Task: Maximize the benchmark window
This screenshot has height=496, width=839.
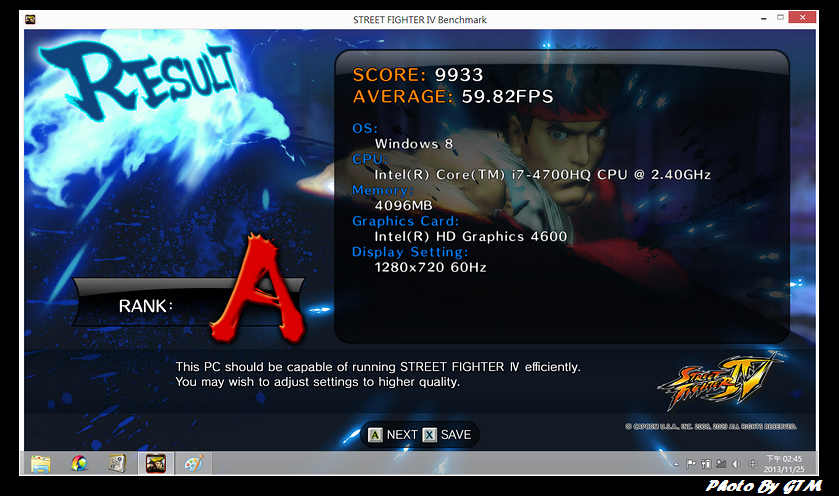Action: [x=780, y=18]
